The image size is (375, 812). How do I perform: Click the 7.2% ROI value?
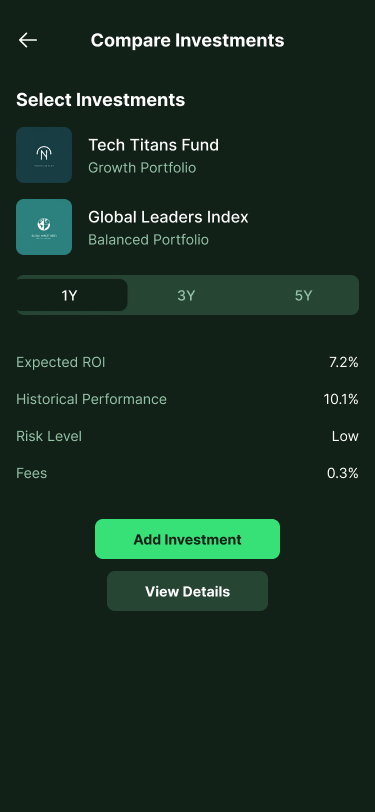coord(344,362)
